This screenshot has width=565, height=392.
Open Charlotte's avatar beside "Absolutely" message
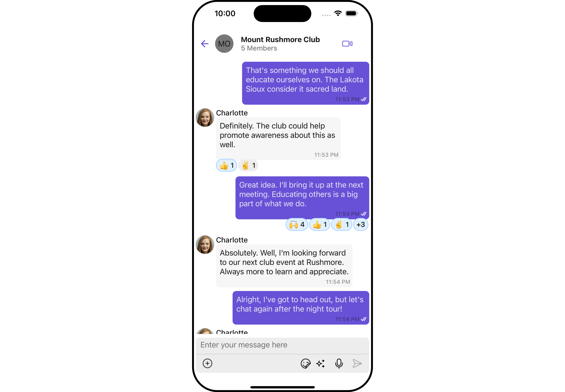coord(205,245)
